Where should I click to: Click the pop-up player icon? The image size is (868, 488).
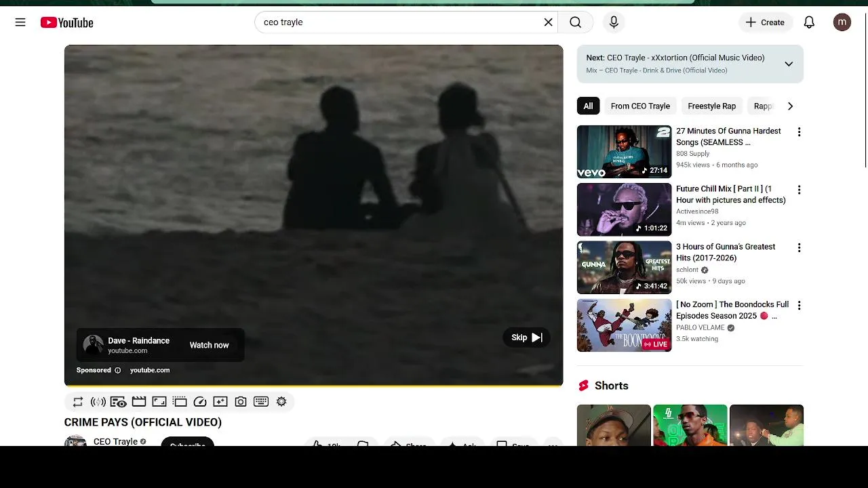[180, 402]
